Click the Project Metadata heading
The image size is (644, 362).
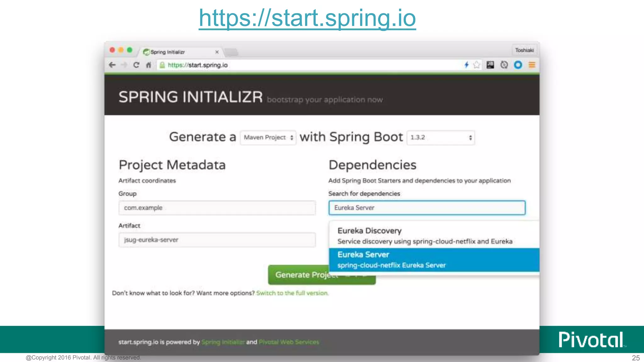(x=172, y=165)
